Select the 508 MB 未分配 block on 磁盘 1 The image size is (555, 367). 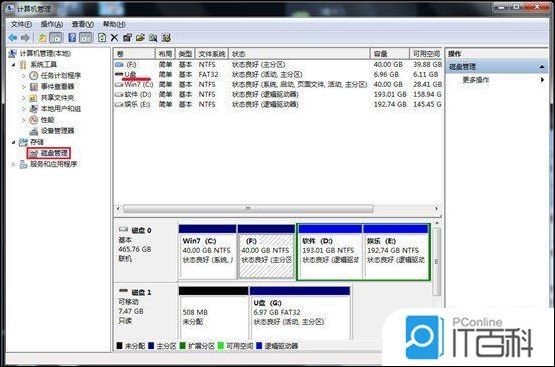[x=213, y=314]
